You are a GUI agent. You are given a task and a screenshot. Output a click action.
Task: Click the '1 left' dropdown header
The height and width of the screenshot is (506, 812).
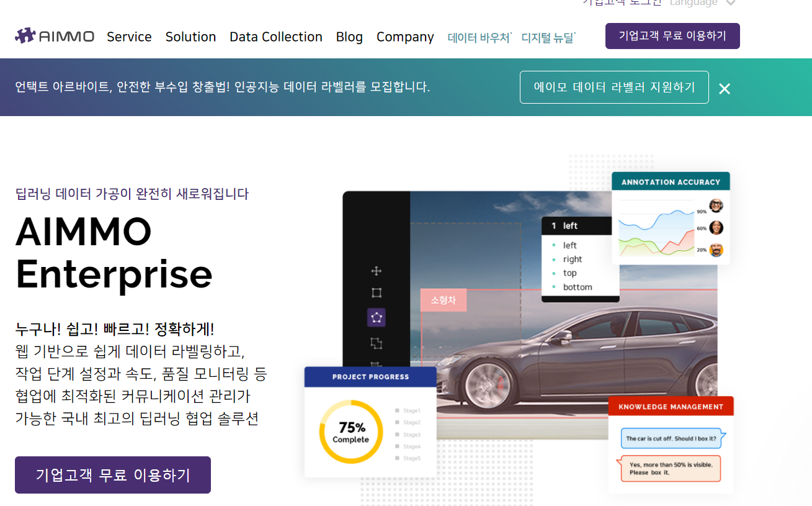coord(581,226)
